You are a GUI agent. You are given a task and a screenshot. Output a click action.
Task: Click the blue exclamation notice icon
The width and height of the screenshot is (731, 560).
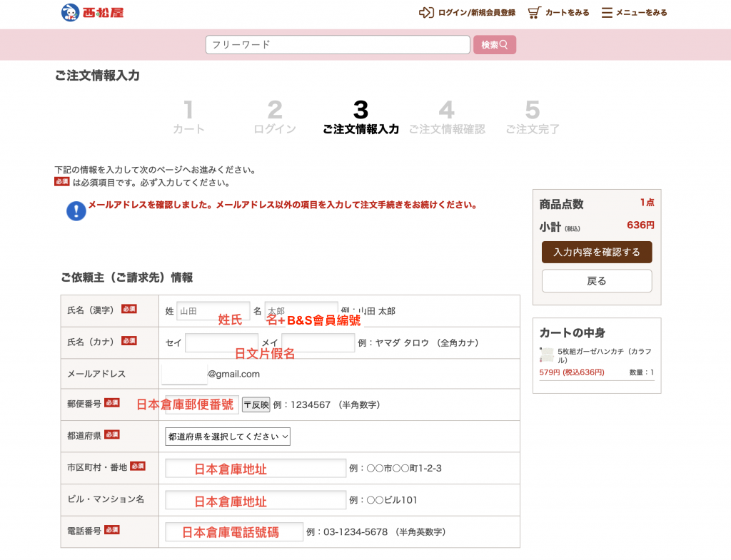pos(76,210)
